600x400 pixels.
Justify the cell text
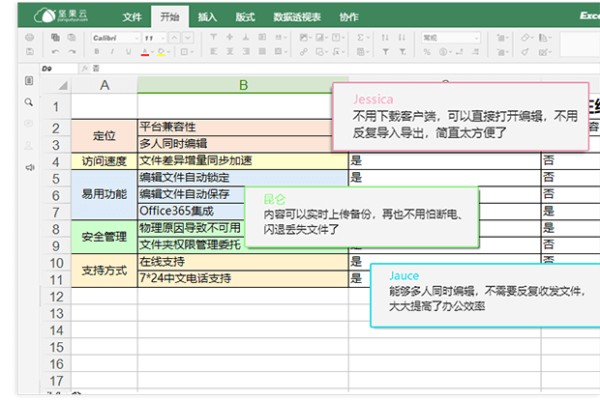coord(262,52)
